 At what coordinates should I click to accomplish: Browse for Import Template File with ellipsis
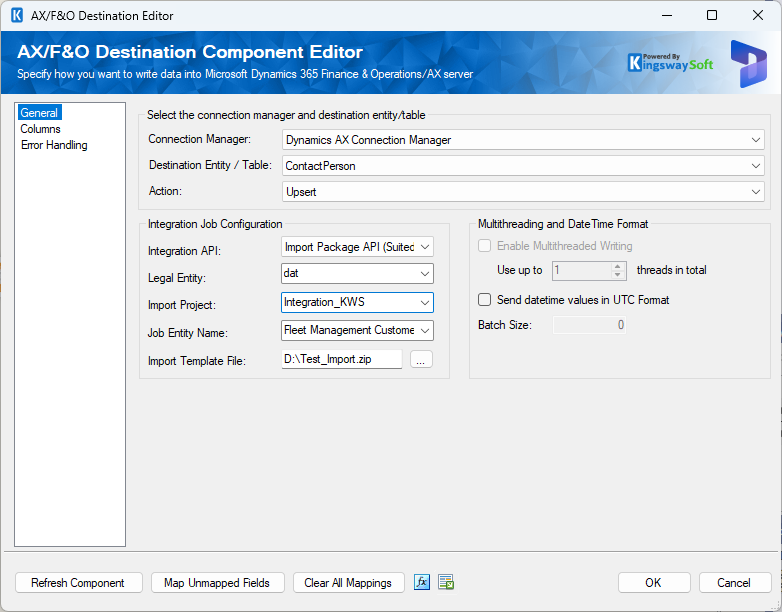coord(421,359)
